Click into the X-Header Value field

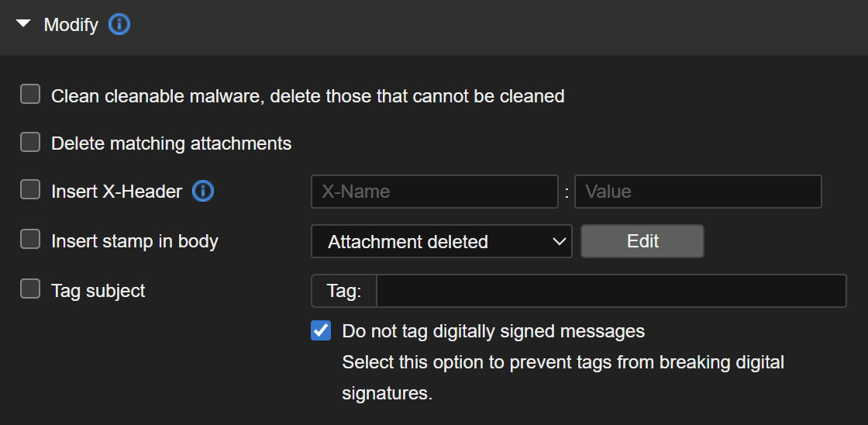click(697, 192)
